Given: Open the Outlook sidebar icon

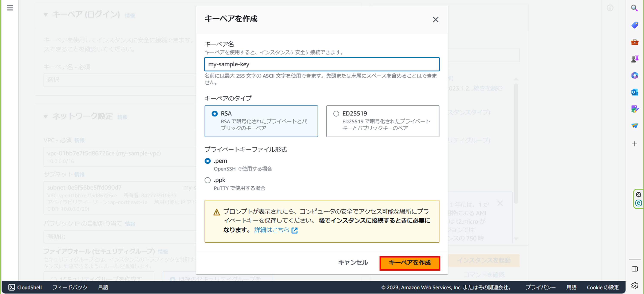Looking at the screenshot, I should (635, 92).
